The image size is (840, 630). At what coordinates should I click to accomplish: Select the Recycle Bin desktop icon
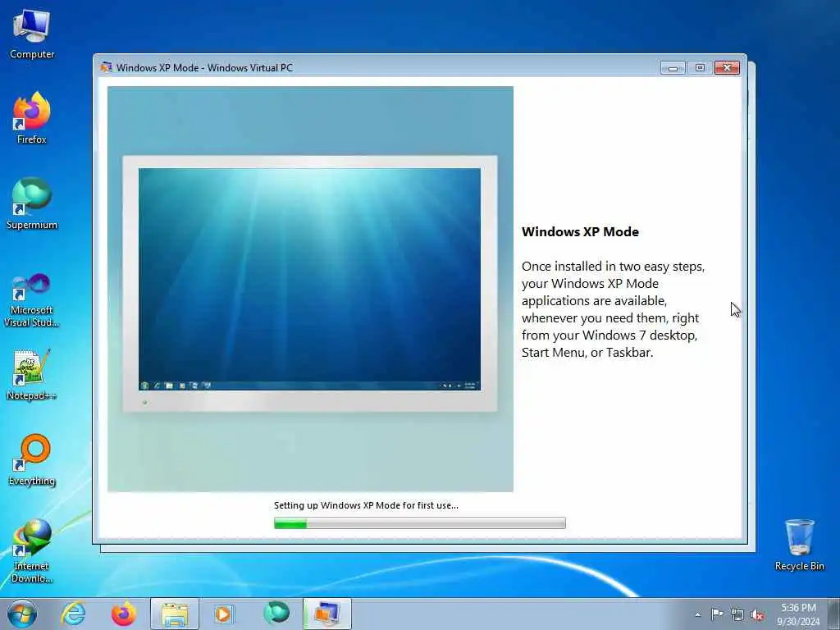point(799,545)
